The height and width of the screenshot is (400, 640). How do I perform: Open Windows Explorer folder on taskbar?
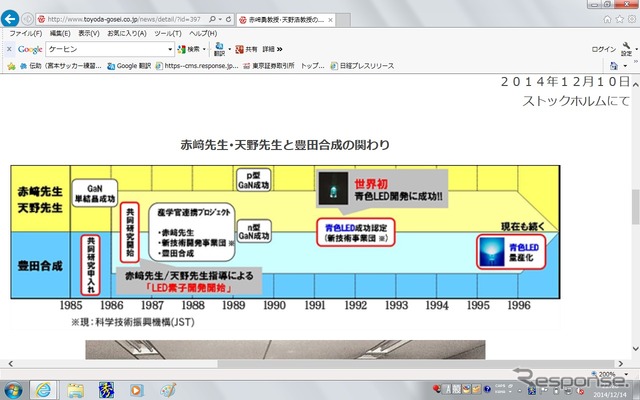[x=76, y=391]
